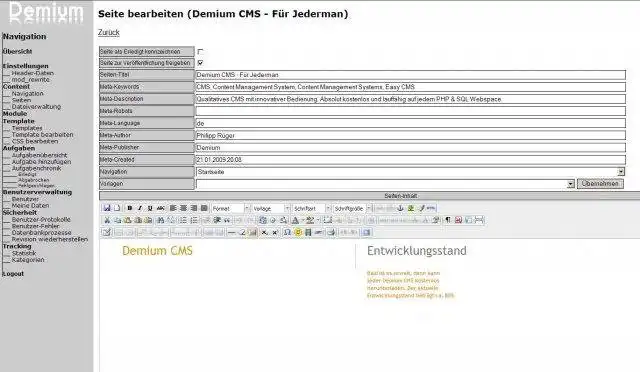
Task: Open Aufgabe hinzufügen link
Action: pyautogui.click(x=41, y=162)
